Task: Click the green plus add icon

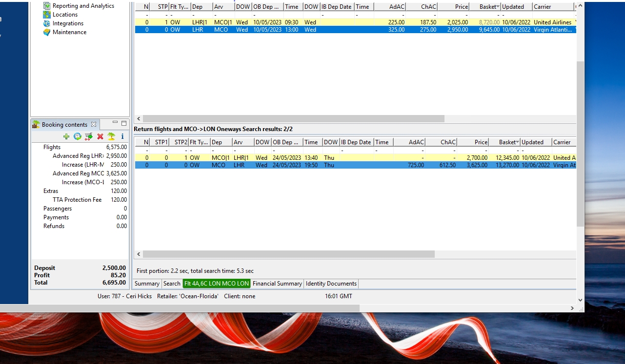Action: (66, 136)
